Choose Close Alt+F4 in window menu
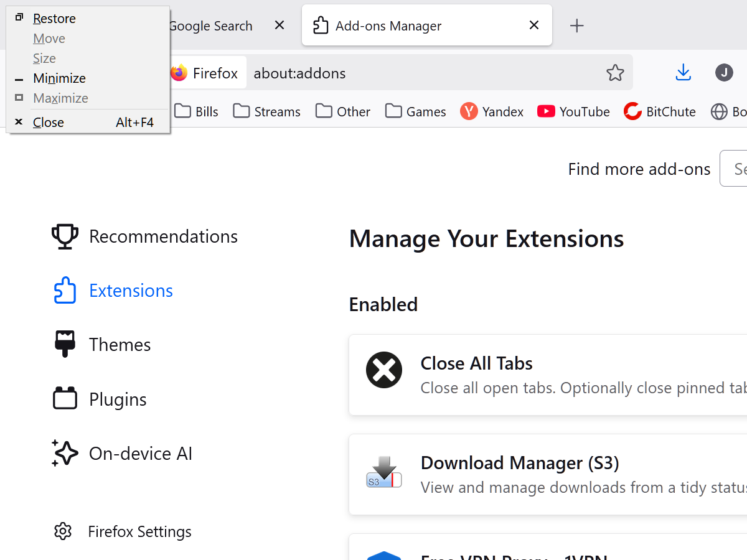The height and width of the screenshot is (560, 747). (88, 123)
